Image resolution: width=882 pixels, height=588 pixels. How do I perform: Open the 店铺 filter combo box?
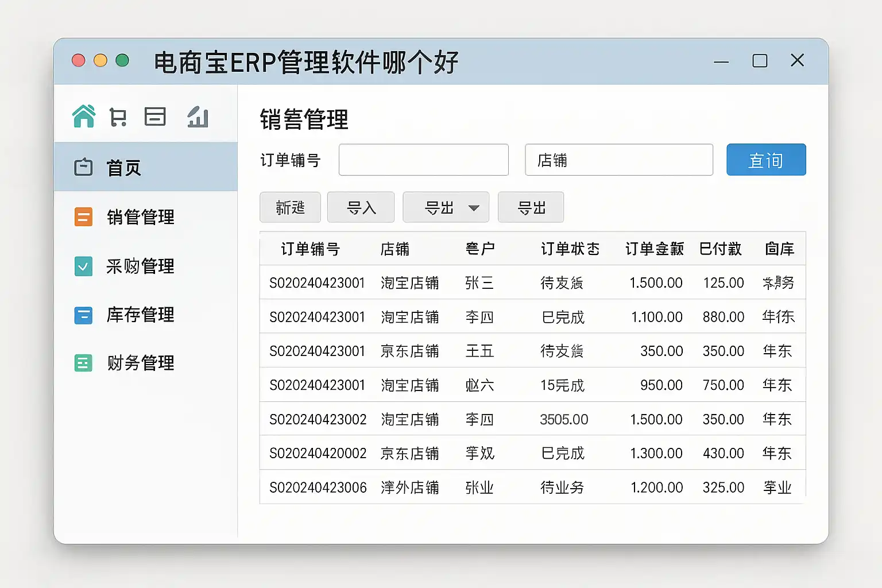[x=618, y=160]
